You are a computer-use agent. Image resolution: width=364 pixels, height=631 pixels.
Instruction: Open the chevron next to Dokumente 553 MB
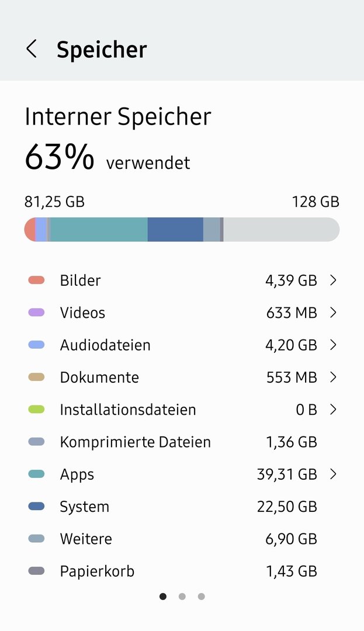(333, 377)
